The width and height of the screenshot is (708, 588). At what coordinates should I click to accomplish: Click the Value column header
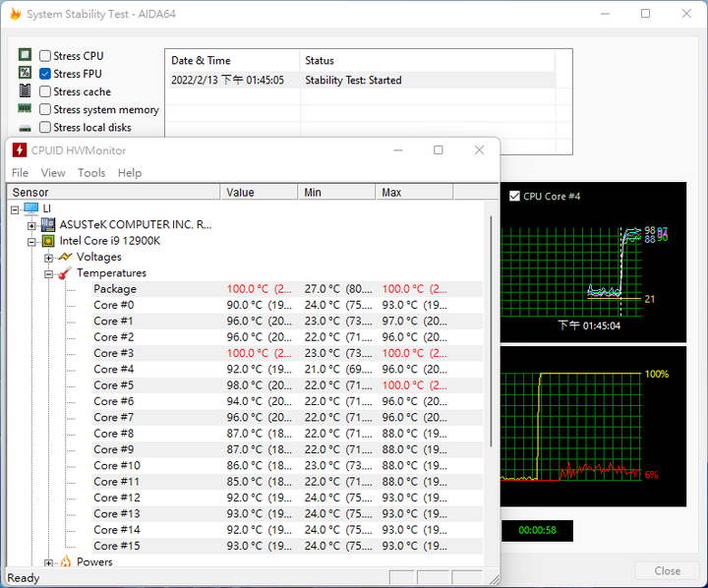pos(260,192)
